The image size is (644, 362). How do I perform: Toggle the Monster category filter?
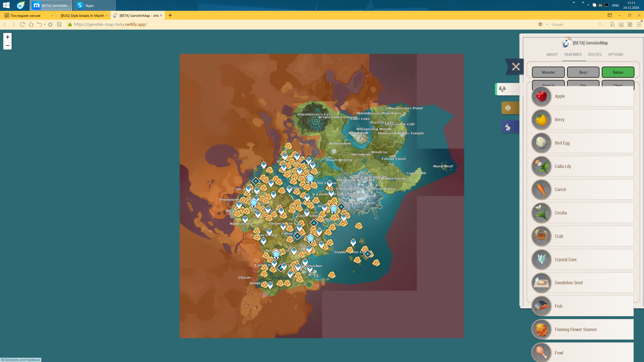548,72
